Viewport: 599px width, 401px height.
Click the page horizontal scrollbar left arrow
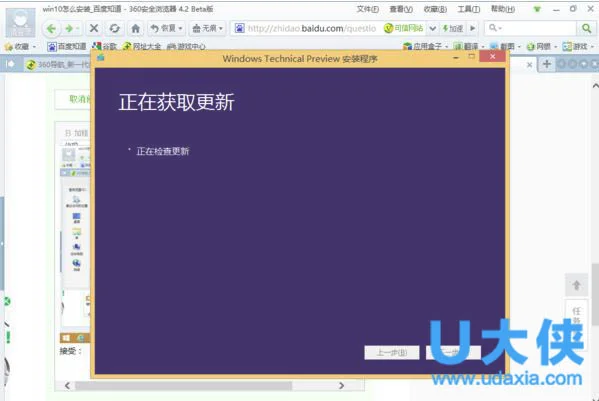tap(67, 386)
